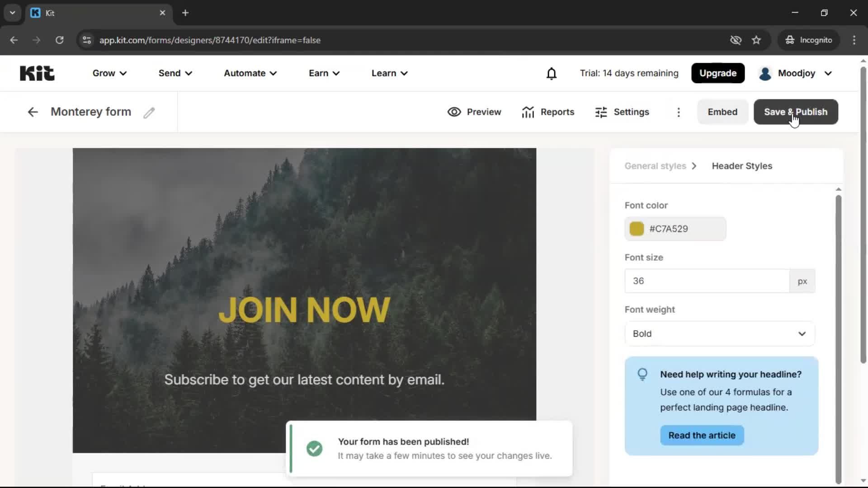868x488 pixels.
Task: Open the Font weight dropdown set to Bold
Action: click(x=719, y=333)
